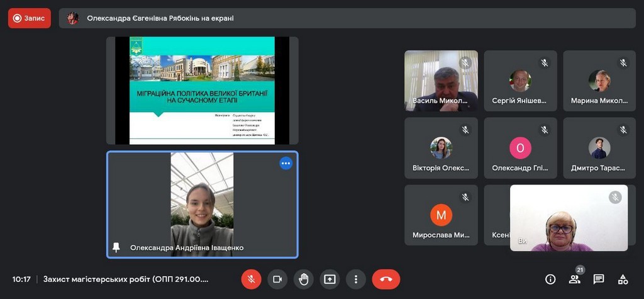Viewport: 644px width, 299px height.
Task: Open meeting details info icon
Action: point(550,279)
